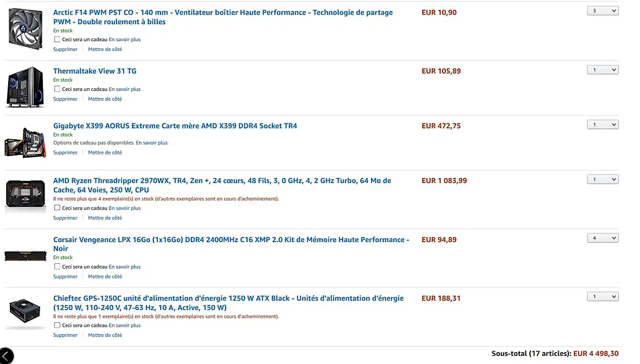Open quantity dropdown for Gigabyte X399 AORUS

click(x=603, y=125)
